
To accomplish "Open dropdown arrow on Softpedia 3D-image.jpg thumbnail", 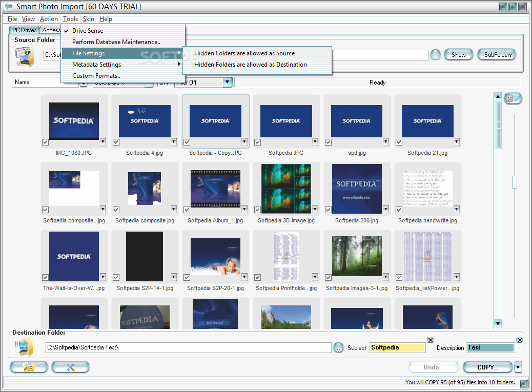I will point(315,209).
